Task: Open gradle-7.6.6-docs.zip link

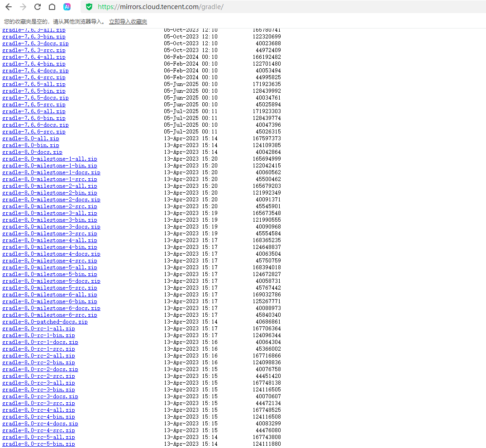Action: [x=35, y=125]
